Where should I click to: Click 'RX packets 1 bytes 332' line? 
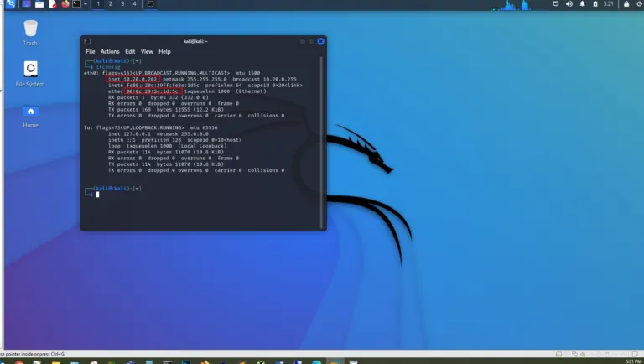click(158, 97)
